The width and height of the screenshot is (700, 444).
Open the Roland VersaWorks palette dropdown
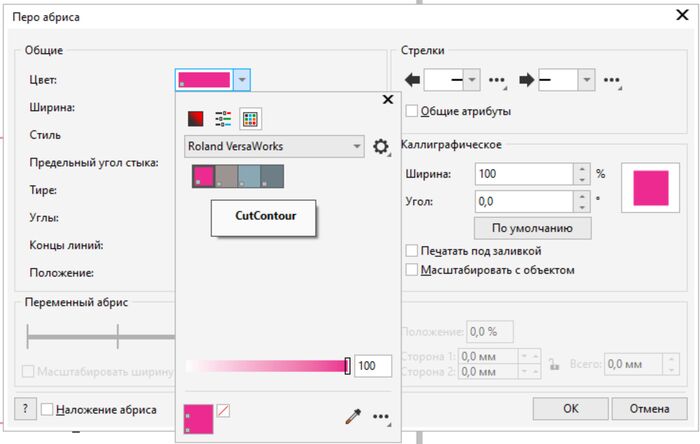coord(275,147)
